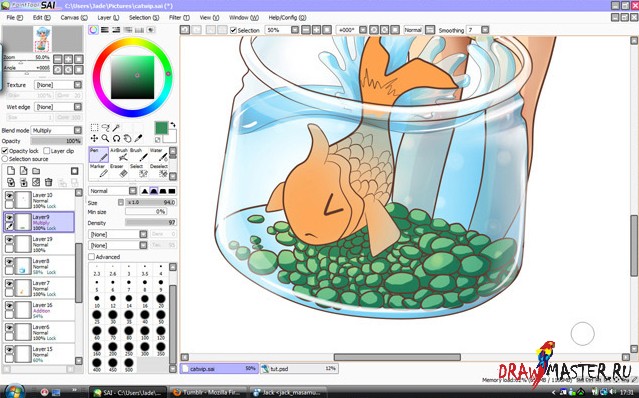
Task: Open the Filter menu
Action: (179, 18)
